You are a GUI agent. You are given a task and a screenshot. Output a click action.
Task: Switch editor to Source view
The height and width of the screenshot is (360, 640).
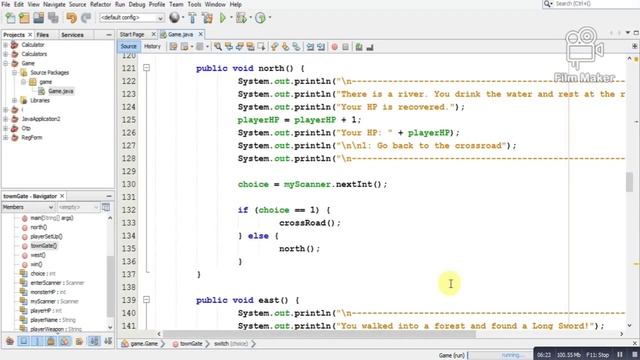(129, 47)
